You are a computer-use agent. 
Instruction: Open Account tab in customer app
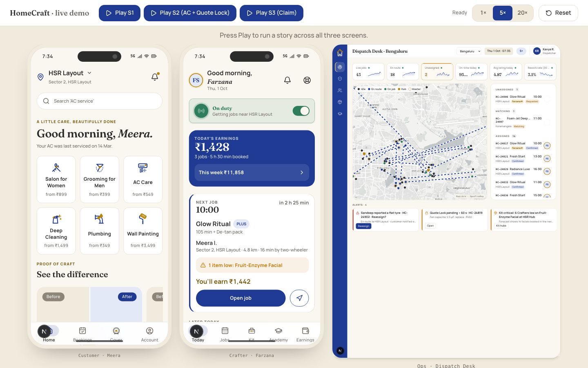point(149,334)
